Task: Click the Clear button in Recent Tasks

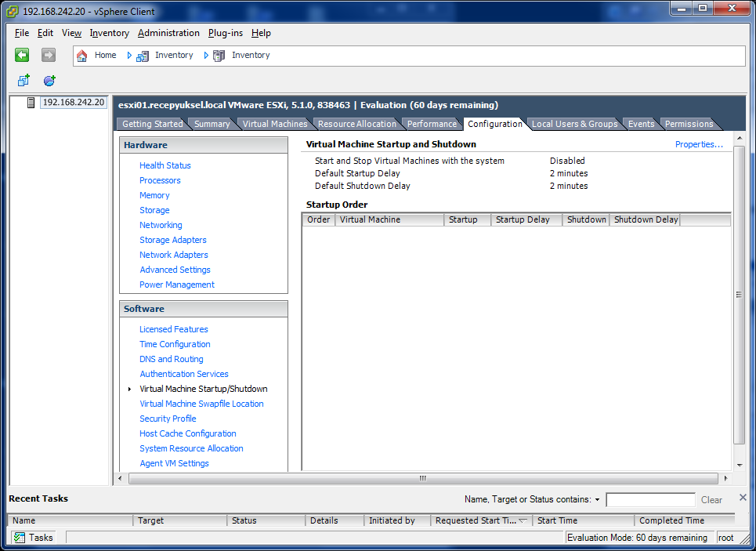Action: [711, 500]
